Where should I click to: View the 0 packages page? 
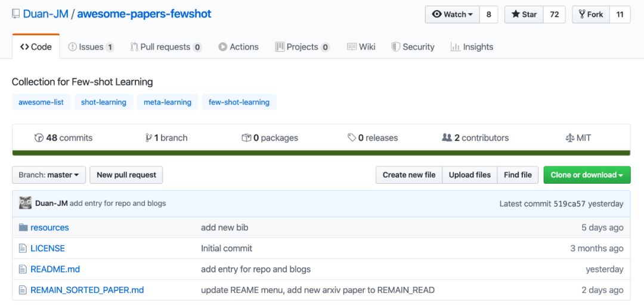tap(270, 138)
